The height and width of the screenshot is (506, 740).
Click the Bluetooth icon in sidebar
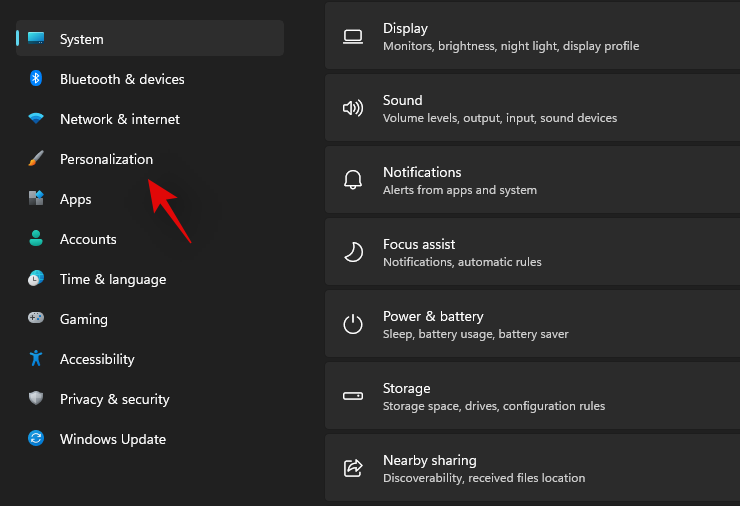click(36, 79)
